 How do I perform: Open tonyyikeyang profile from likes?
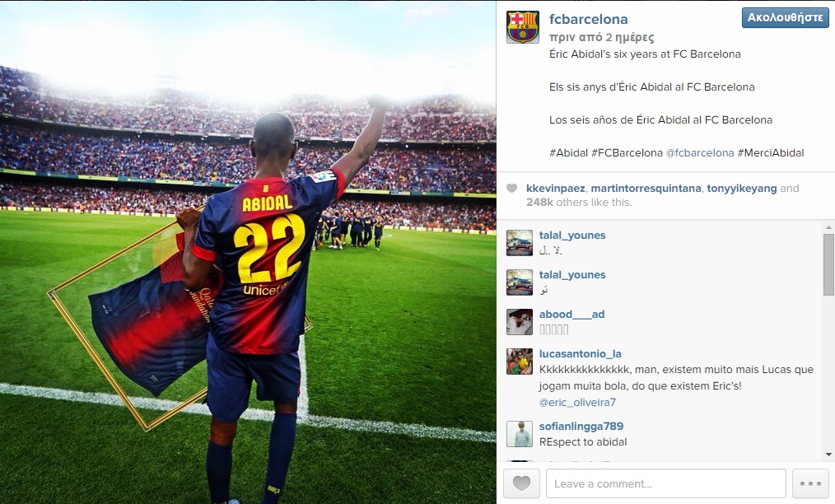tap(741, 188)
